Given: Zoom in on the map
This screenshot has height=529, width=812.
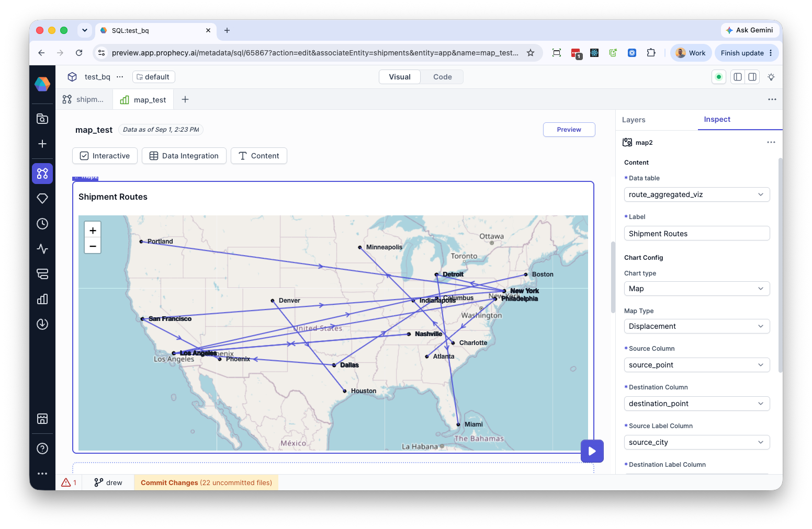Looking at the screenshot, I should [93, 230].
